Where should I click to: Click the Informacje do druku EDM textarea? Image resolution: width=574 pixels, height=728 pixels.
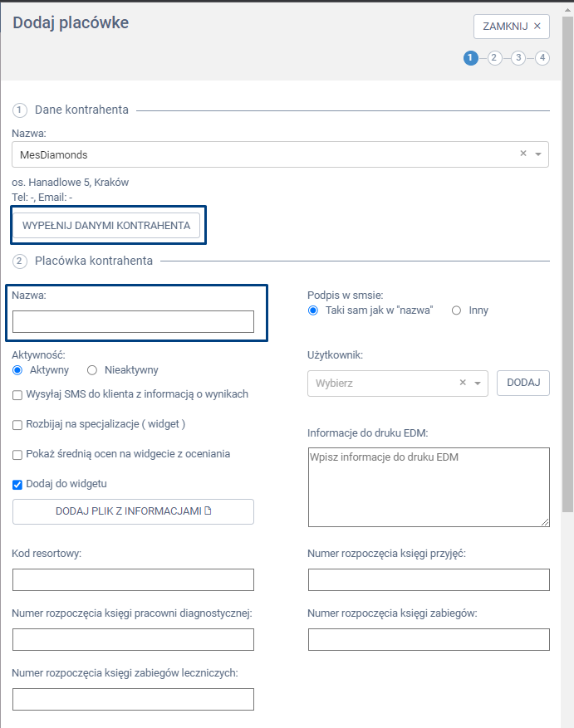[429, 487]
